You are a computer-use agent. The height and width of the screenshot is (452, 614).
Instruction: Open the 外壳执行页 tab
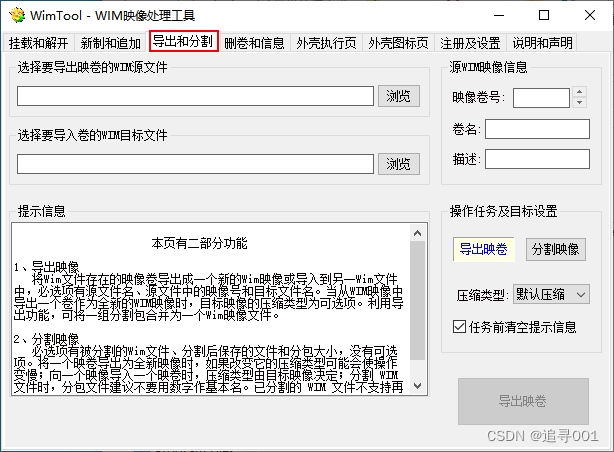(x=326, y=43)
